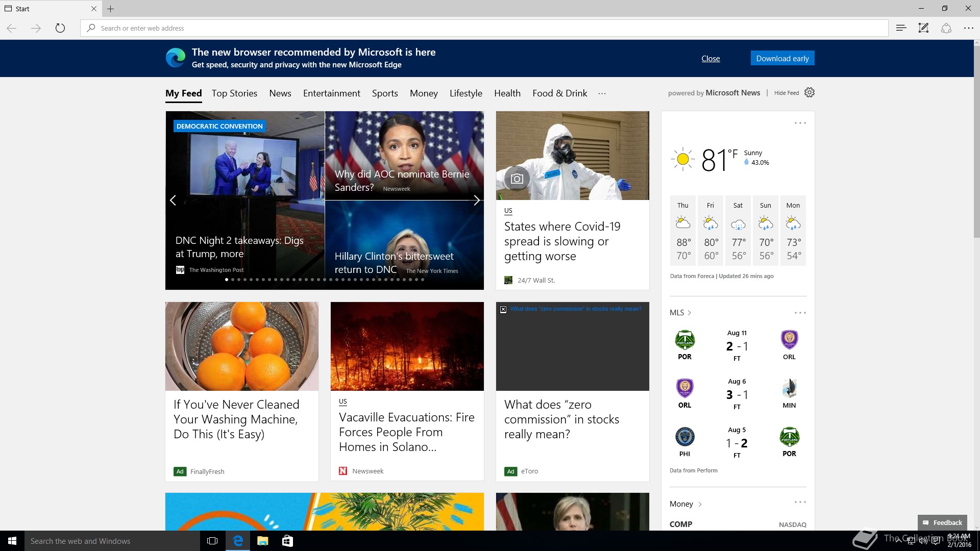Click the browser Back arrow button
The height and width of the screenshot is (551, 980).
click(12, 28)
